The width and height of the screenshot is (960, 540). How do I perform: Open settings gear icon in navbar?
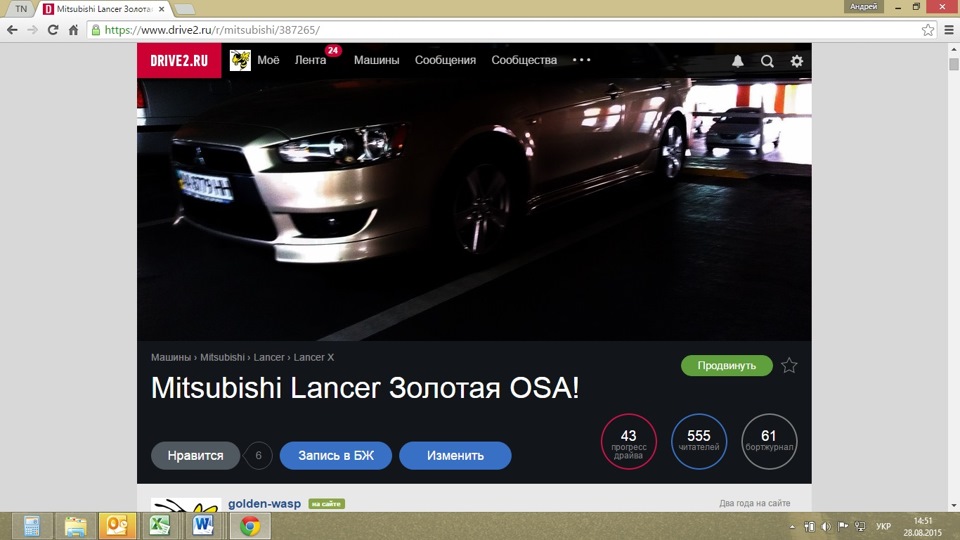[x=797, y=61]
